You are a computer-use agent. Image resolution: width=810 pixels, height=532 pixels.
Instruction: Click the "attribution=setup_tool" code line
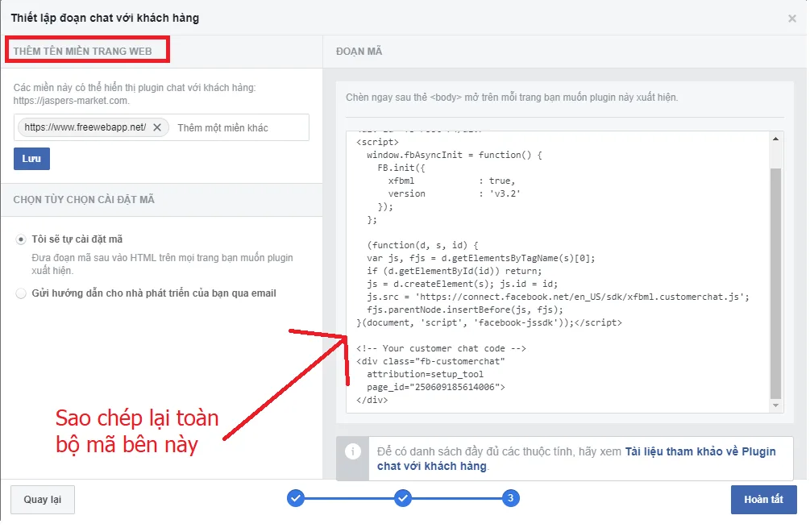click(425, 375)
